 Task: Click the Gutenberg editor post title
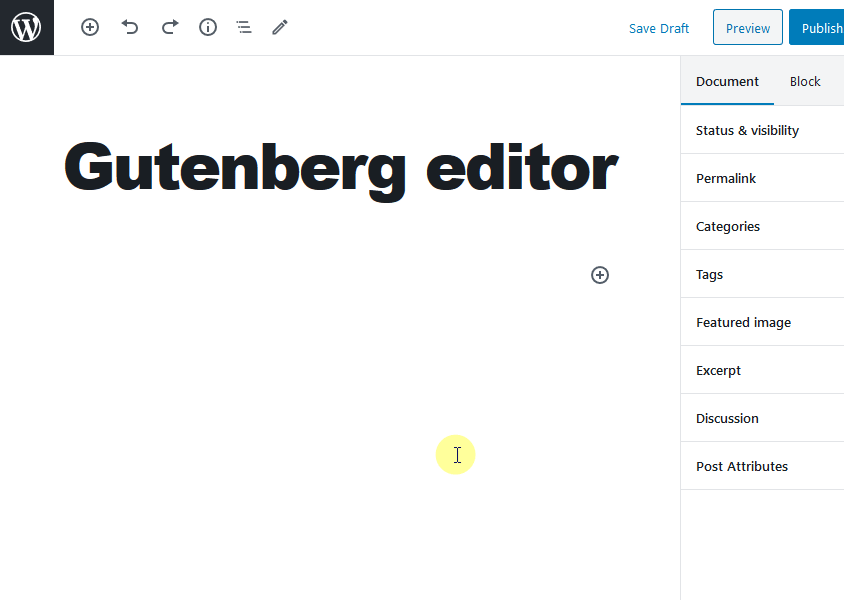tap(340, 167)
